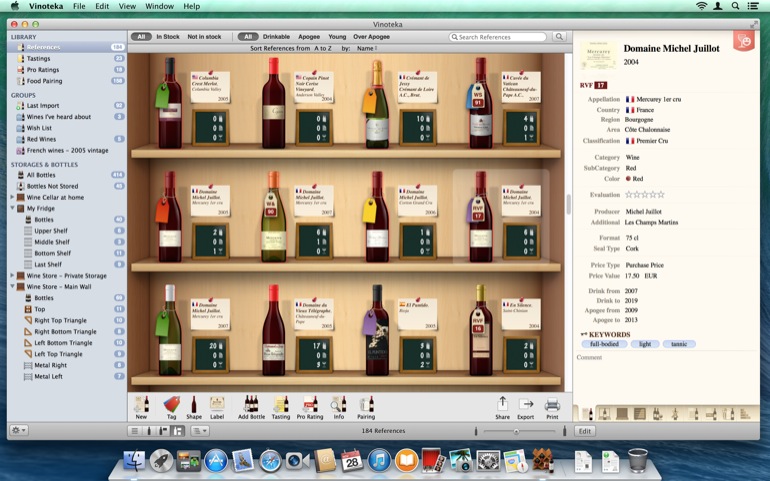Change the A to Z sort order
Viewport: 770px width, 481px height.
[x=323, y=48]
